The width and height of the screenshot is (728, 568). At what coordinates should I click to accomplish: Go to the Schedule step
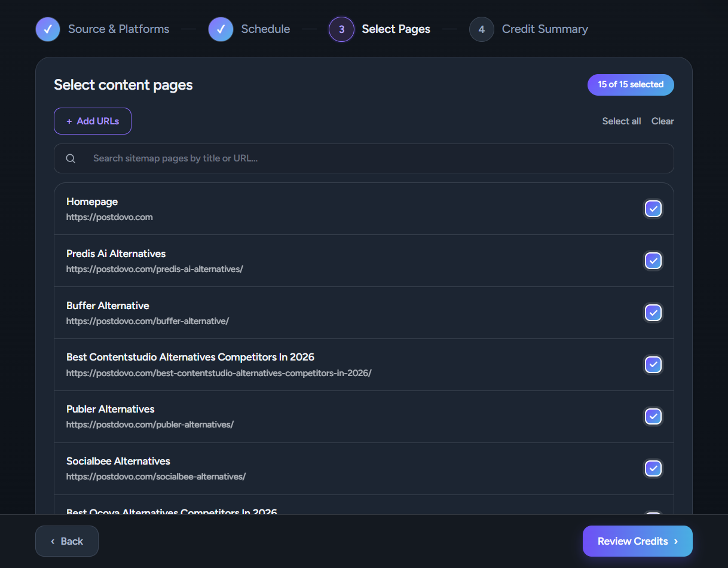coord(265,29)
